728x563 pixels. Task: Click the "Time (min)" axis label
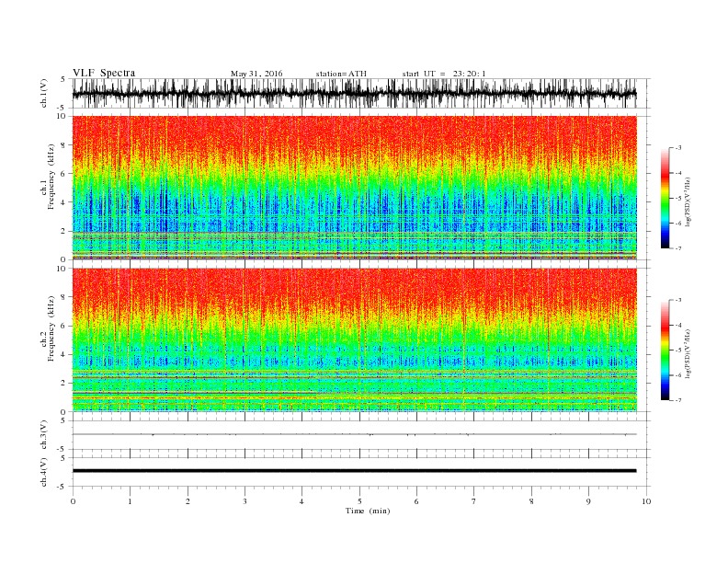click(368, 511)
